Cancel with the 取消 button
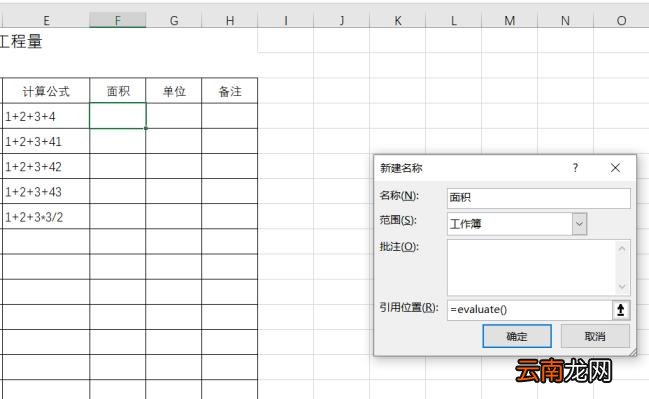 coord(595,336)
